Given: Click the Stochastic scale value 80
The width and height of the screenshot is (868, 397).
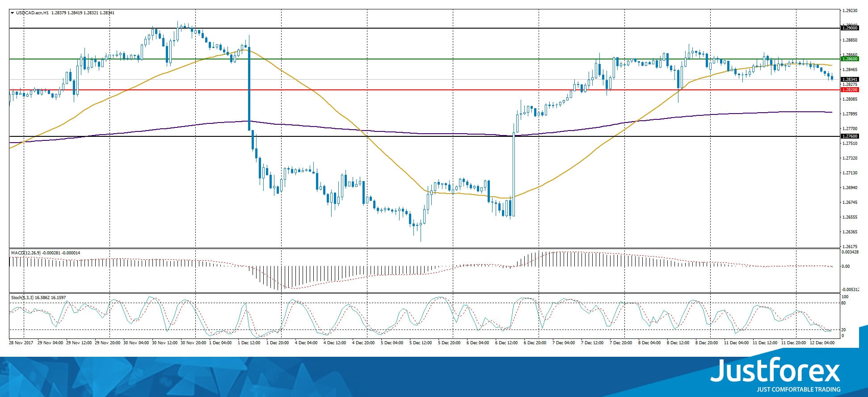Looking at the screenshot, I should tap(844, 303).
